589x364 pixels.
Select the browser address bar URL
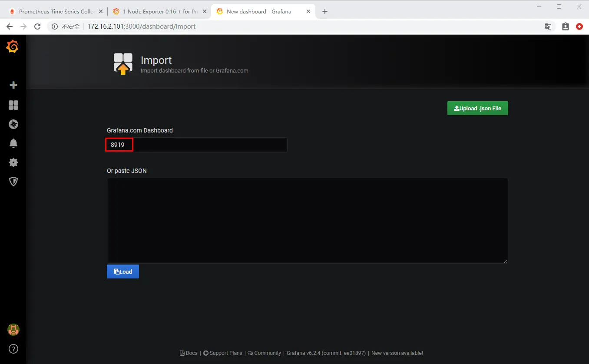[x=142, y=26]
